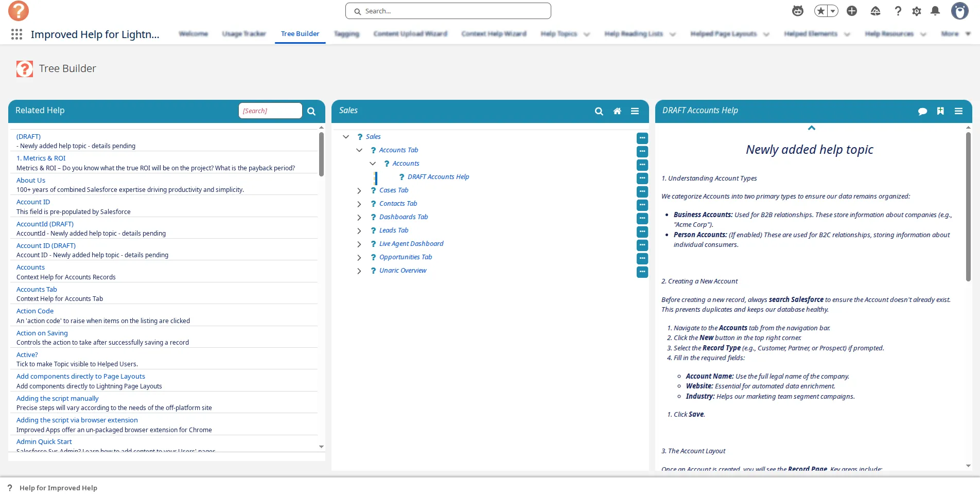Open the Global Actions plus menu

click(x=852, y=11)
